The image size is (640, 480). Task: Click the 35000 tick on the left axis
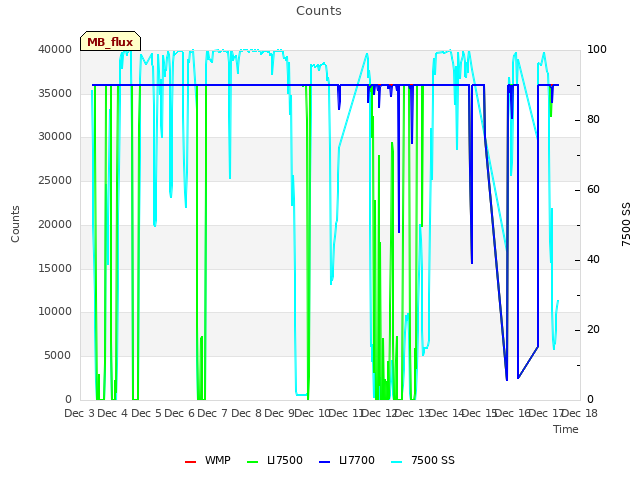pos(55,93)
